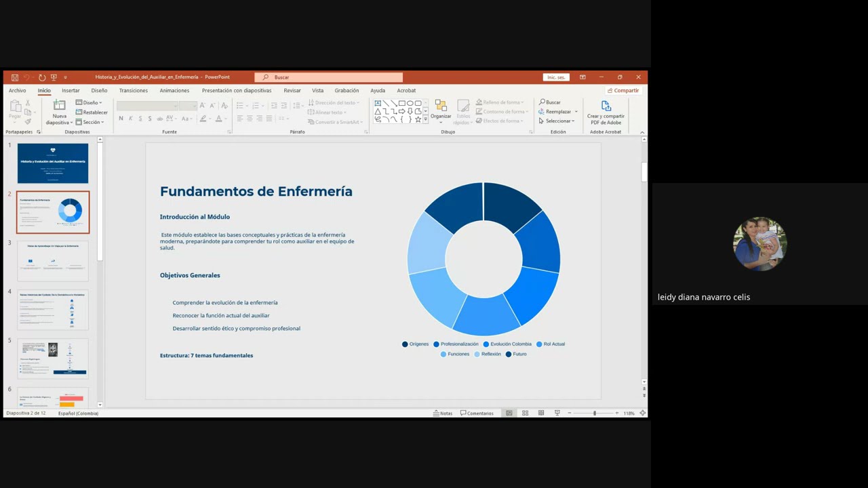Start slideshow from quick access toolbar icon
The image size is (868, 488).
pos(54,77)
